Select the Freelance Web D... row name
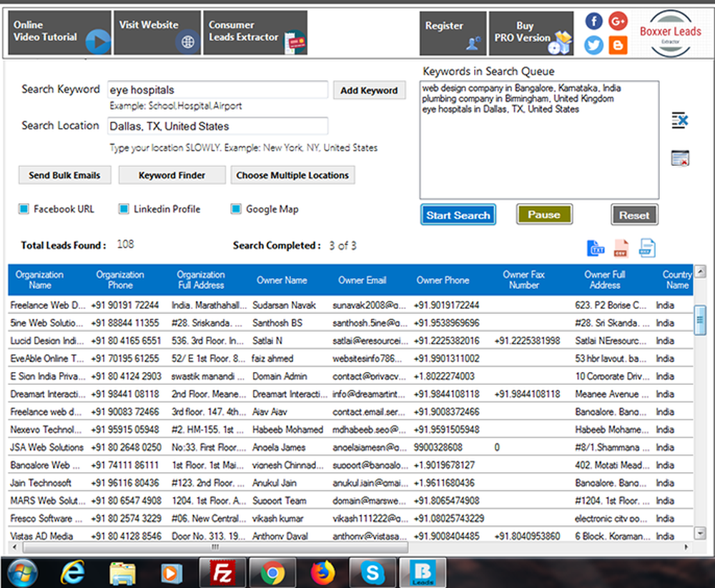715x588 pixels. click(x=48, y=305)
